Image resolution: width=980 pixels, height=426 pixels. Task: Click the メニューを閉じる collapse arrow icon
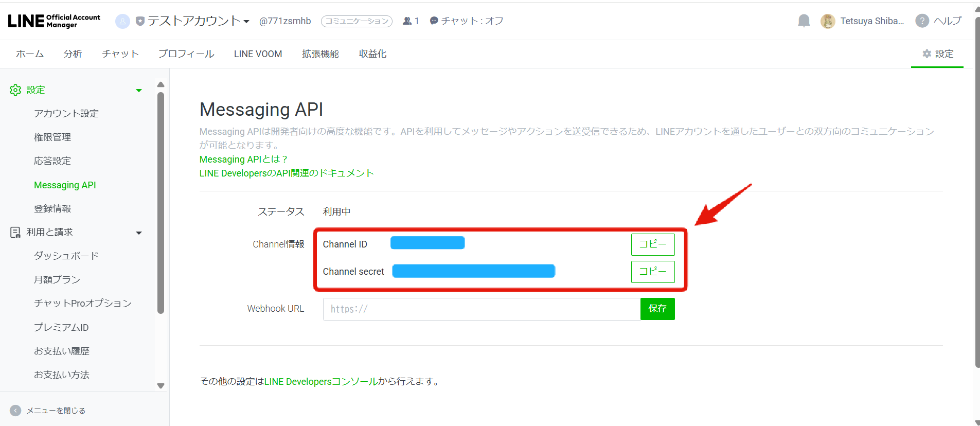click(15, 411)
